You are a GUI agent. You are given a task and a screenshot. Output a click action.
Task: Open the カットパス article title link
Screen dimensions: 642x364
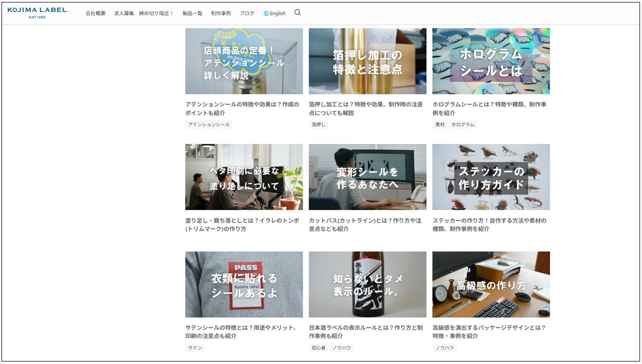[x=365, y=225]
